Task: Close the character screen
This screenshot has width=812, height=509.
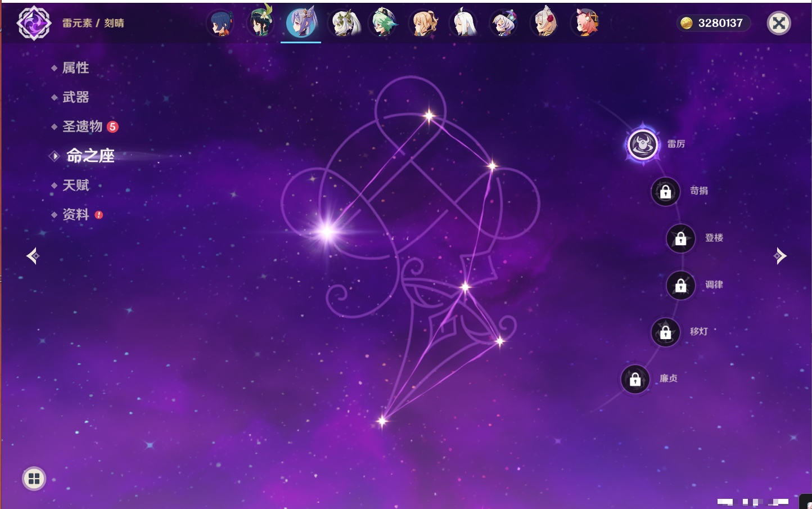Action: [779, 23]
